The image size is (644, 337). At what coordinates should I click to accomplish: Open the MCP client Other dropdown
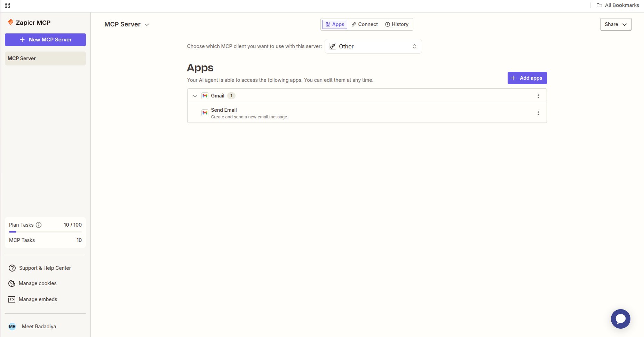pos(373,46)
